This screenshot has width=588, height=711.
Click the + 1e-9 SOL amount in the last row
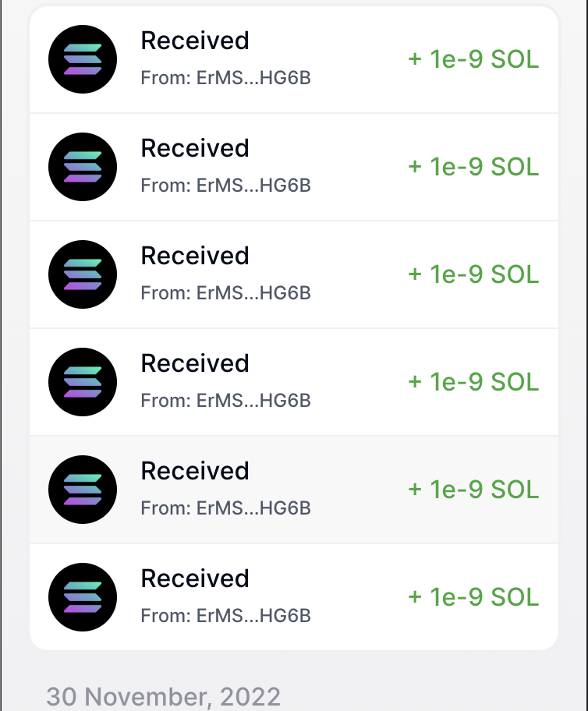(473, 596)
